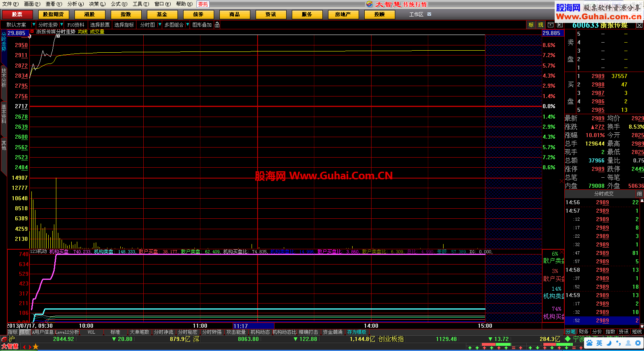Select the 房地产 category button
Image resolution: width=644 pixels, height=351 pixels.
pos(343,14)
